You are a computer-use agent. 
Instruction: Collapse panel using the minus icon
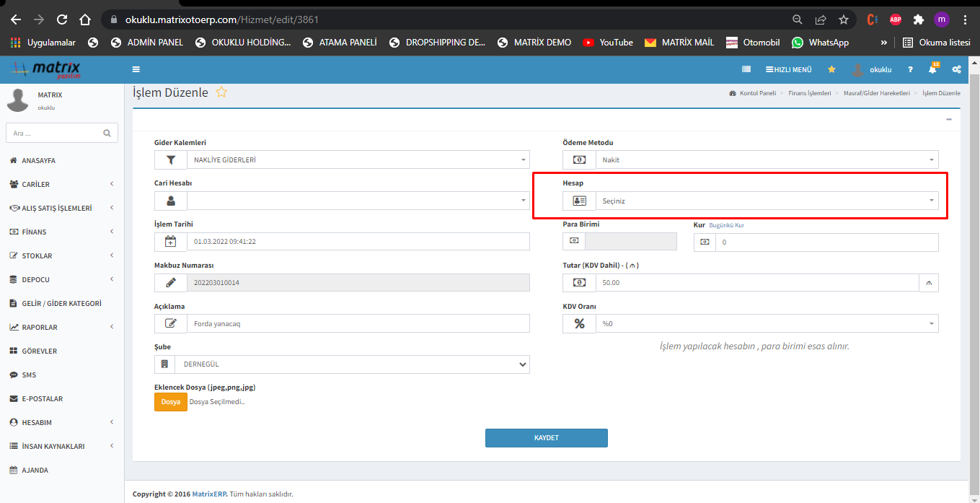point(948,119)
